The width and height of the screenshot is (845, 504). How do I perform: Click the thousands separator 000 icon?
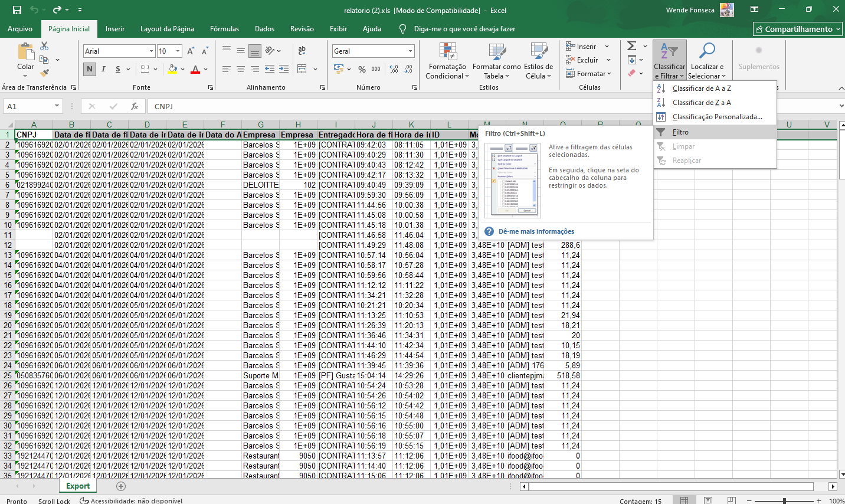tap(376, 69)
